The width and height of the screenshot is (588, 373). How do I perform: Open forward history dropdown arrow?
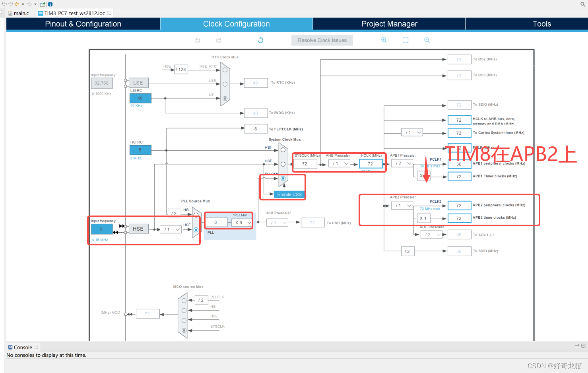coord(35,4)
